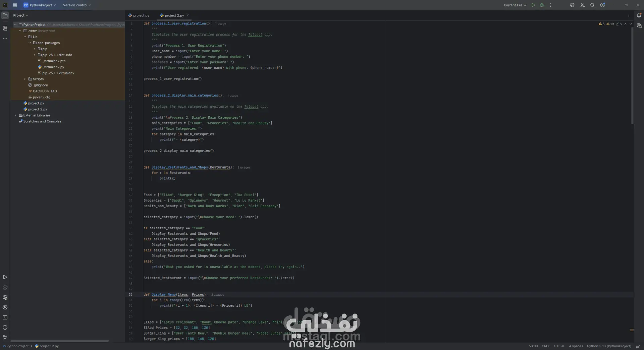Viewport: 644px width, 350px height.
Task: Open the Current File run configuration dropdown
Action: pyautogui.click(x=515, y=5)
